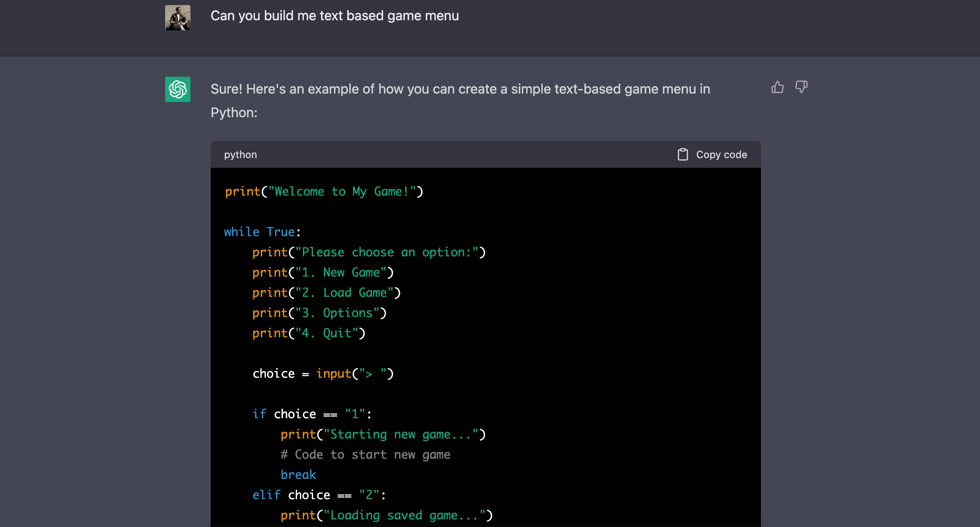This screenshot has height=527, width=980.
Task: Click the choice = input line
Action: 323,374
